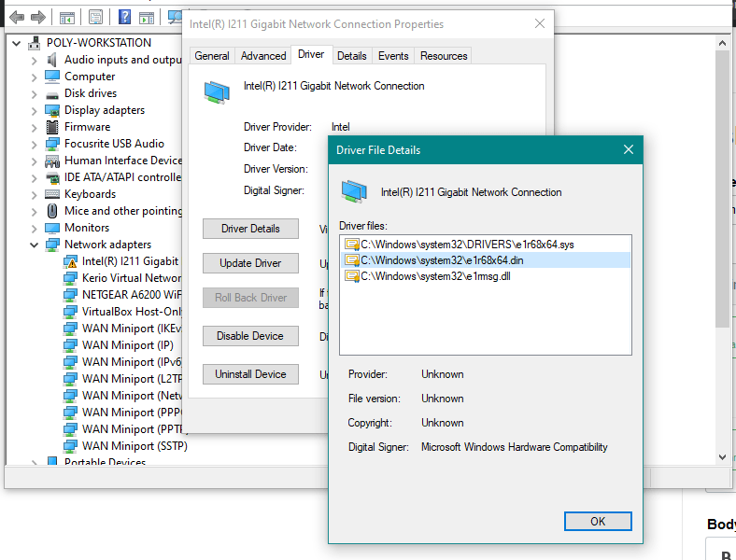Select the e1r68x64.din driver file

486,260
